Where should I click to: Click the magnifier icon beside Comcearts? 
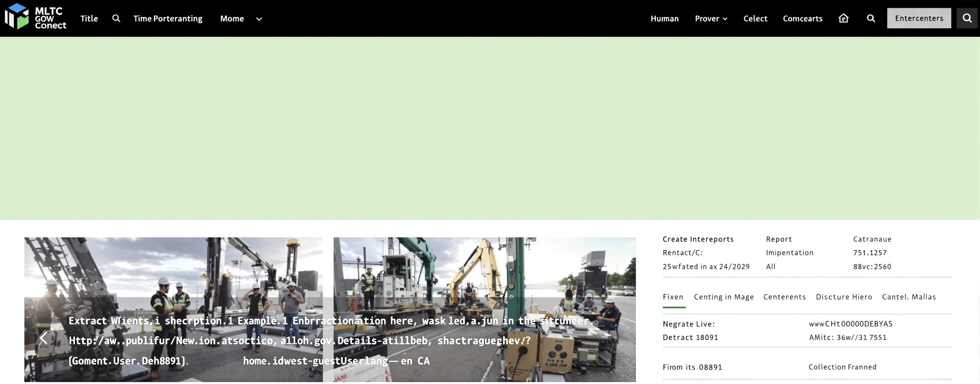[871, 18]
